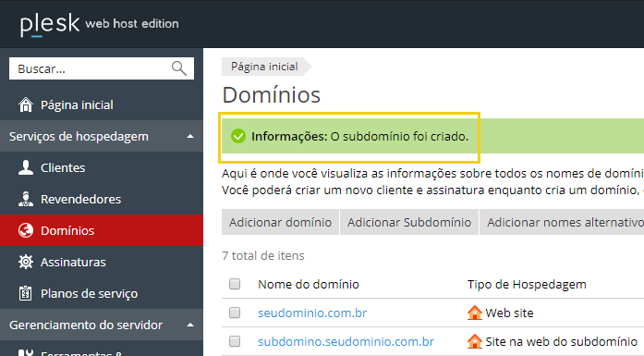Click the house icon beside Web site
Image resolution: width=644 pixels, height=356 pixels.
click(474, 313)
